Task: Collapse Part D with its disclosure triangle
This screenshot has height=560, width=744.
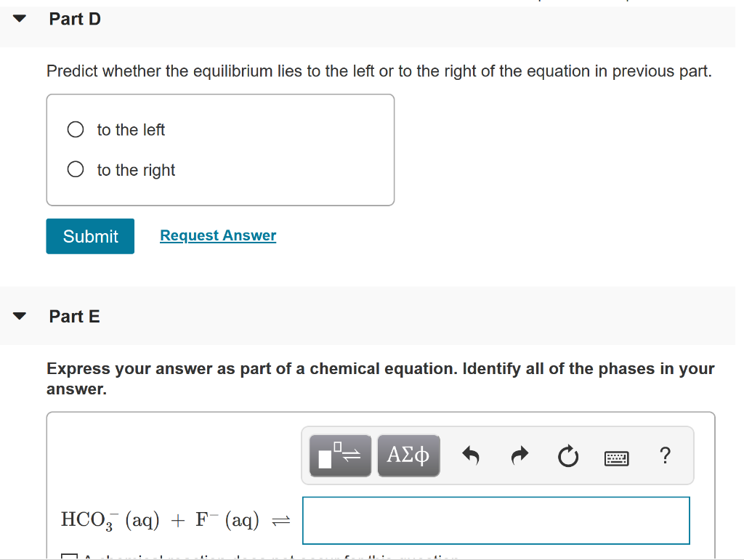Action: [19, 18]
